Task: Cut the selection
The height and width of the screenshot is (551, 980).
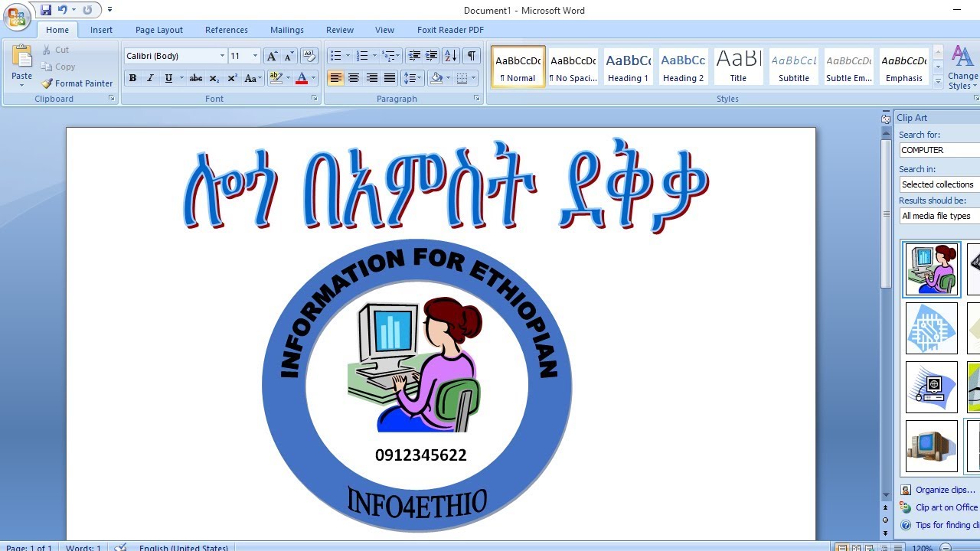Action: point(55,50)
